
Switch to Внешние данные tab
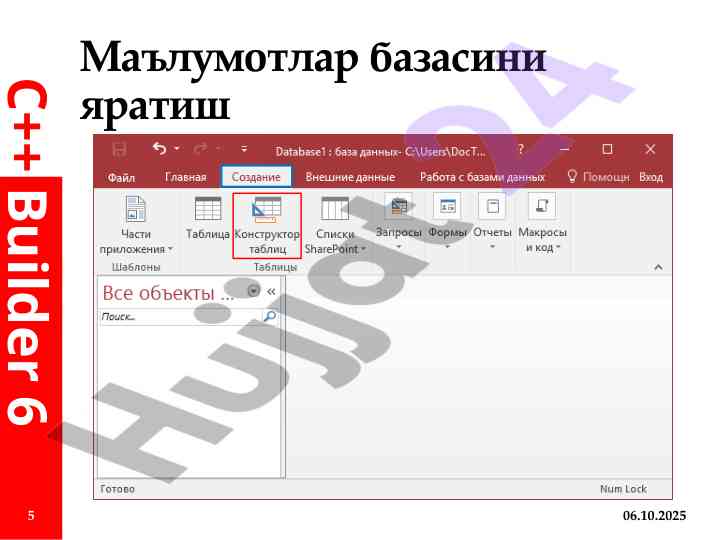[350, 177]
